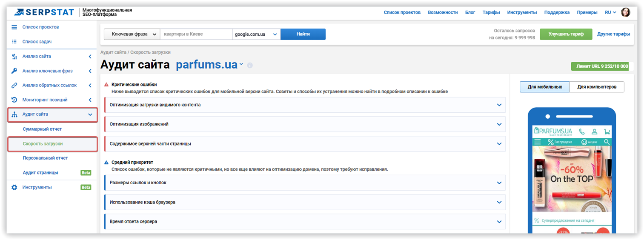This screenshot has width=644, height=240.
Task: Click the account icon in mobile preview
Action: (x=594, y=131)
